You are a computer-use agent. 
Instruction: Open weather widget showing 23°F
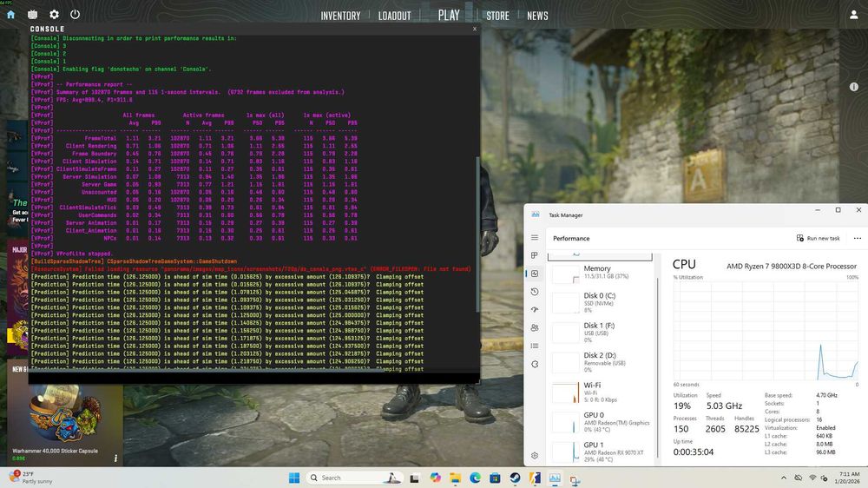click(32, 478)
